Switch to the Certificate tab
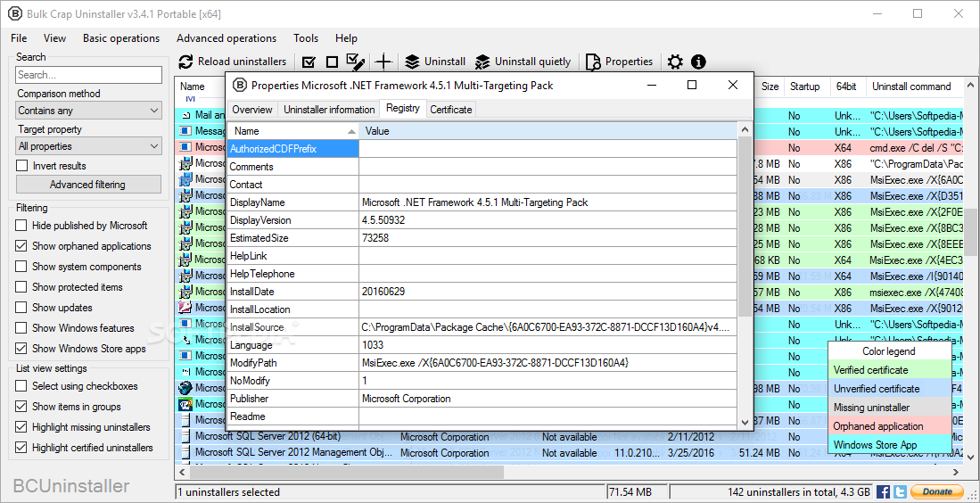The image size is (980, 503). (x=451, y=110)
